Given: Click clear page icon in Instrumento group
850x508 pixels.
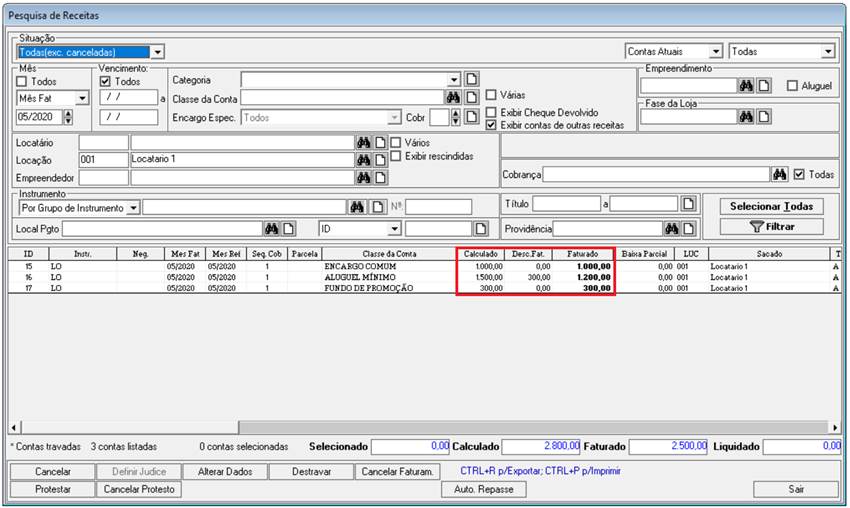Looking at the screenshot, I should tap(377, 207).
